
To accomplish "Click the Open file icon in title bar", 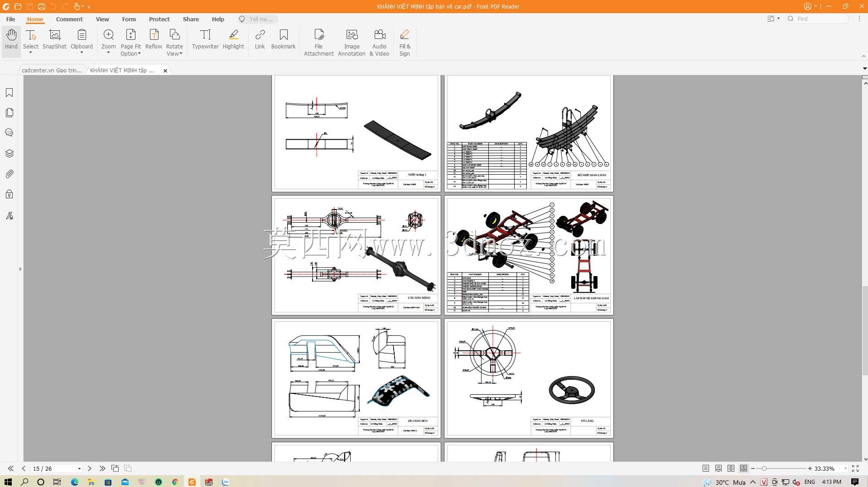I will (18, 6).
